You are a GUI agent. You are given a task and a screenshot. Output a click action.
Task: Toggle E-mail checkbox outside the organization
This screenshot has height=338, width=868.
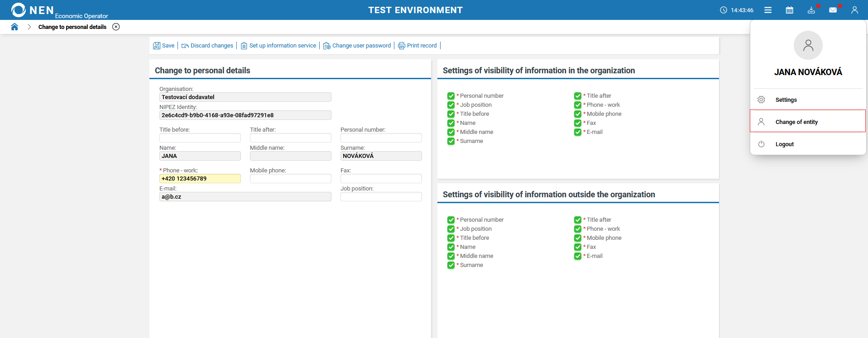pyautogui.click(x=578, y=256)
